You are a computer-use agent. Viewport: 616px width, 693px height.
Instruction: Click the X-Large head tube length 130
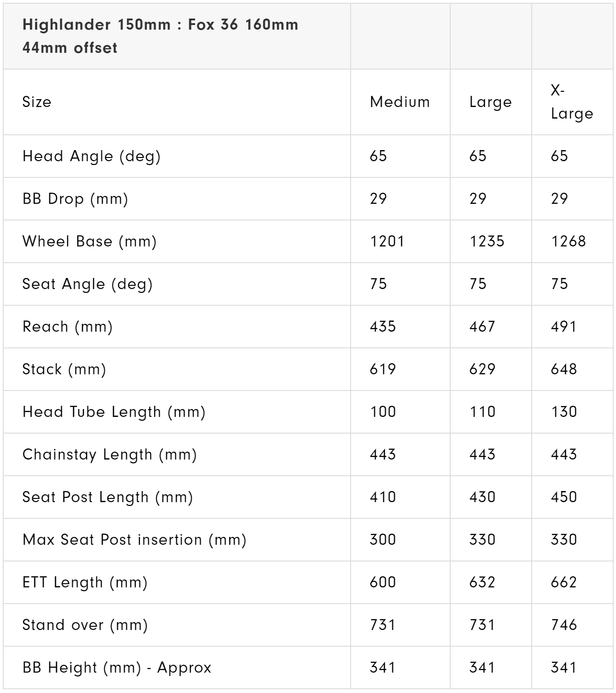[x=564, y=412]
